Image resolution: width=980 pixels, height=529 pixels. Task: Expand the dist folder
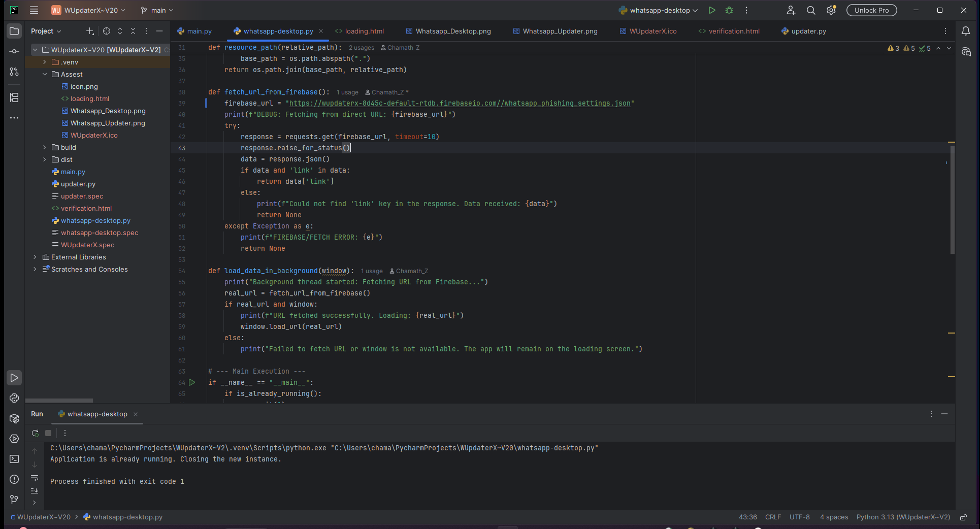[x=45, y=159]
